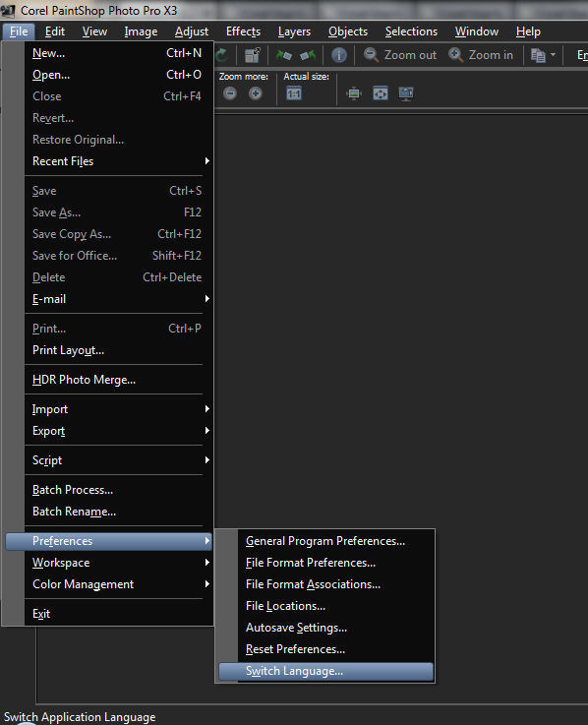Select Print Layout... menu entry

(119, 350)
